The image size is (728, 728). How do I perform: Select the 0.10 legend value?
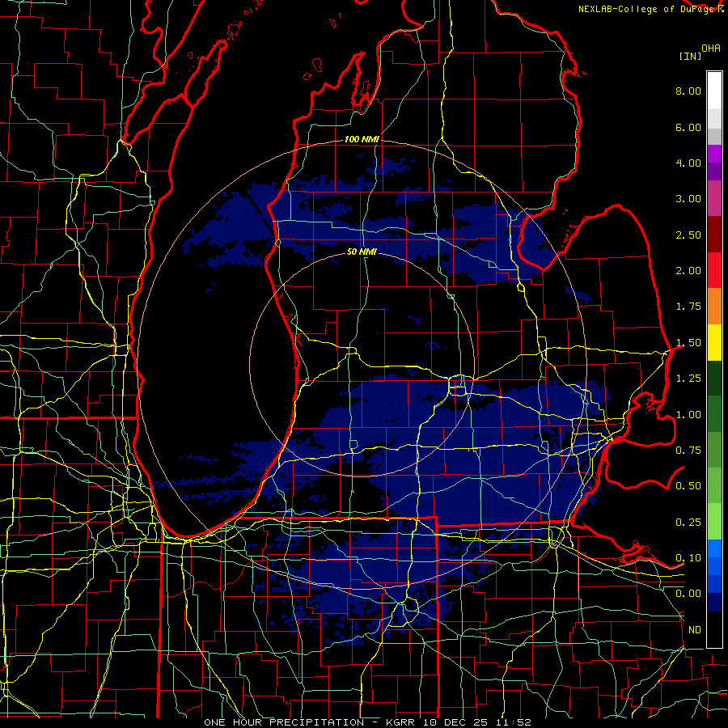688,558
